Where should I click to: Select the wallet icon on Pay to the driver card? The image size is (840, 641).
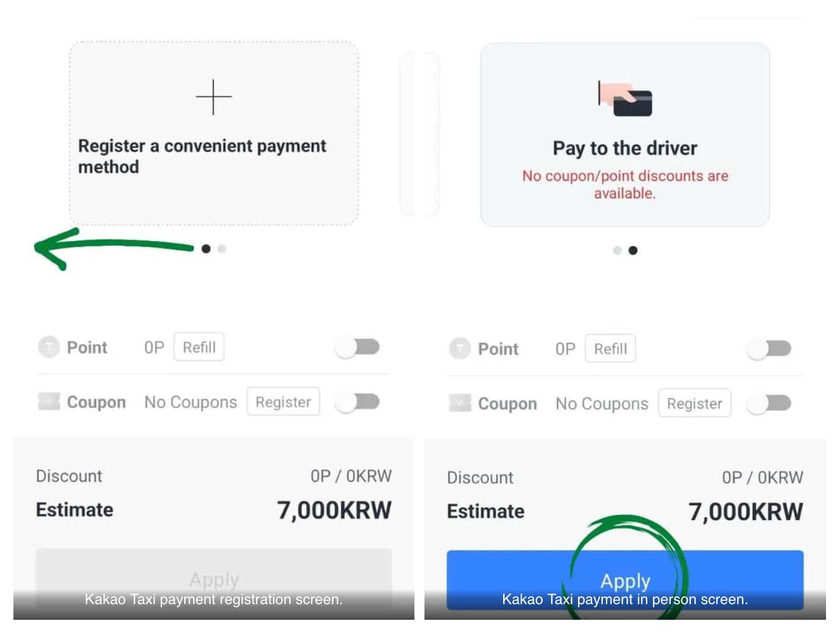pos(625,99)
